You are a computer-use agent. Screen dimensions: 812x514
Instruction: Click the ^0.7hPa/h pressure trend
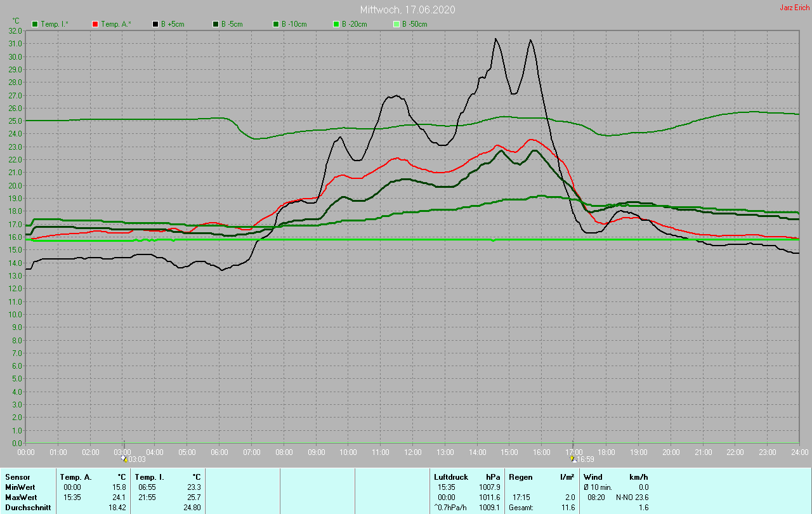451,508
